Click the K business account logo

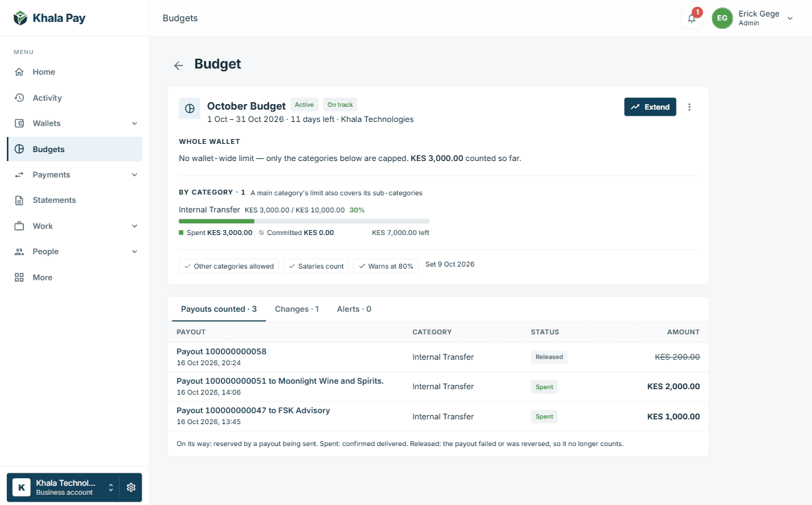21,487
